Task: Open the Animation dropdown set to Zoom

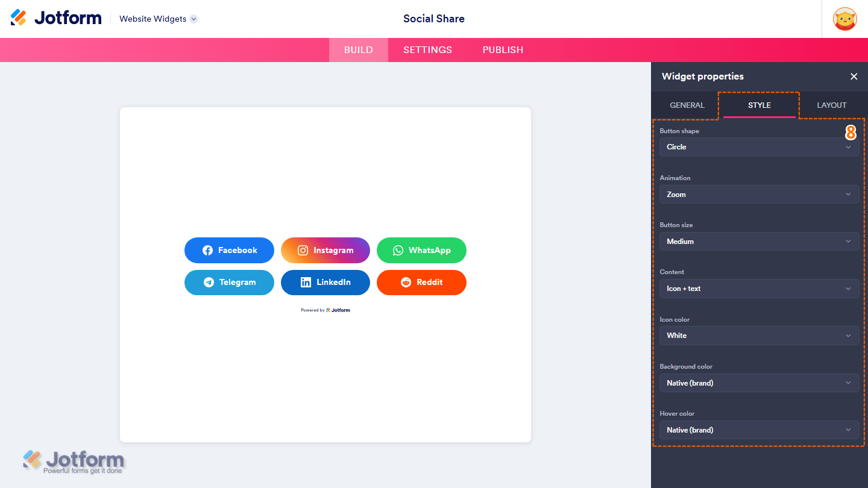Action: [x=759, y=195]
